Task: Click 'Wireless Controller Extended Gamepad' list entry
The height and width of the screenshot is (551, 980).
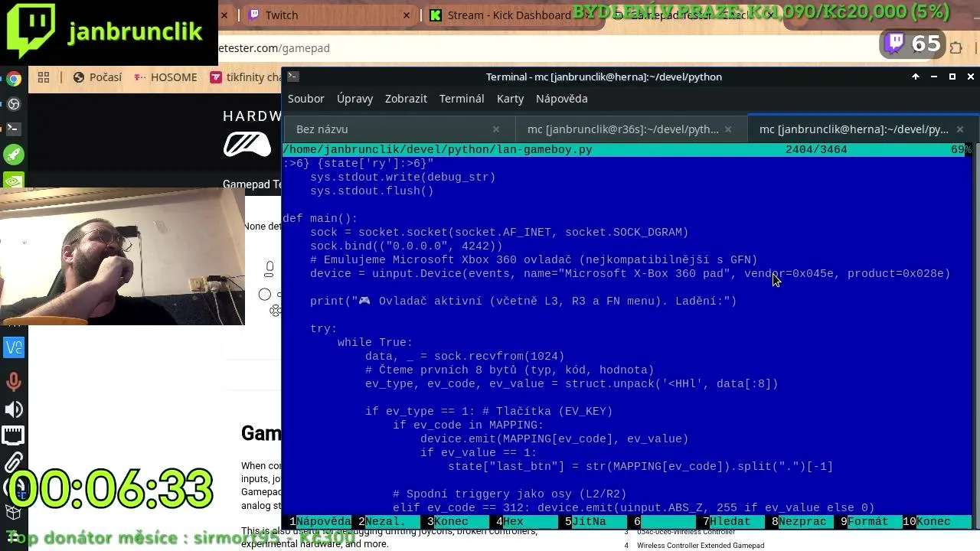Action: (701, 546)
